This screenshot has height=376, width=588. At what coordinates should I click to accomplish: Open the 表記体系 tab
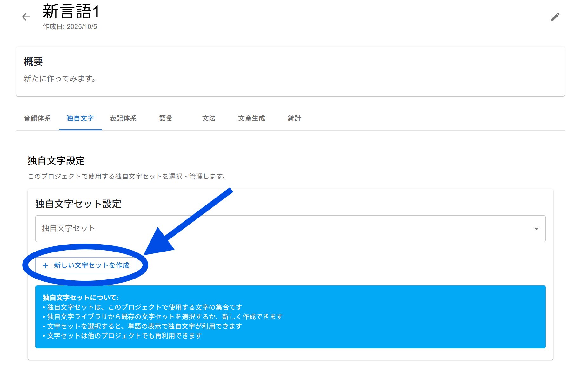tap(123, 118)
